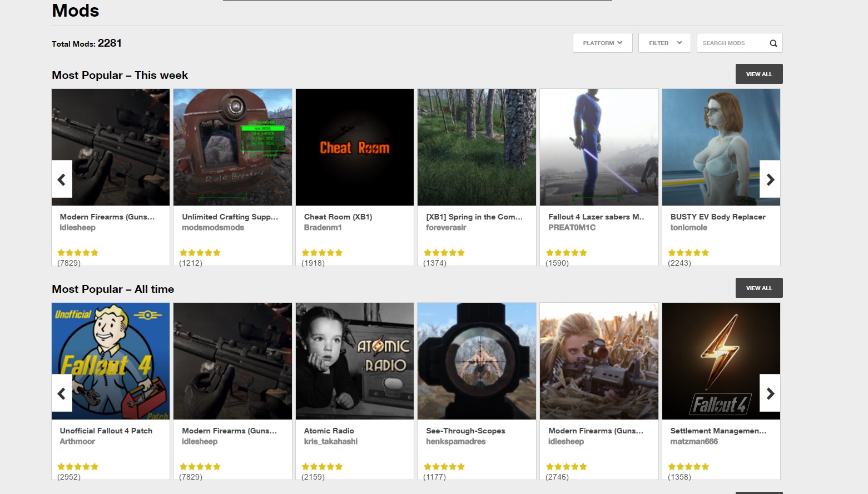Go back in All time carousel
The image size is (868, 494).
tap(62, 393)
